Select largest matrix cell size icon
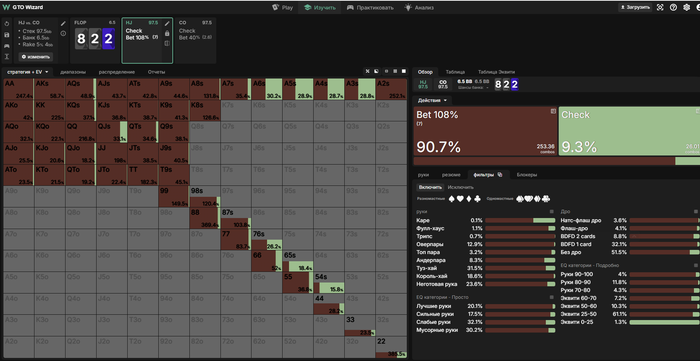Screen dimensions: 700x361 click(x=404, y=71)
